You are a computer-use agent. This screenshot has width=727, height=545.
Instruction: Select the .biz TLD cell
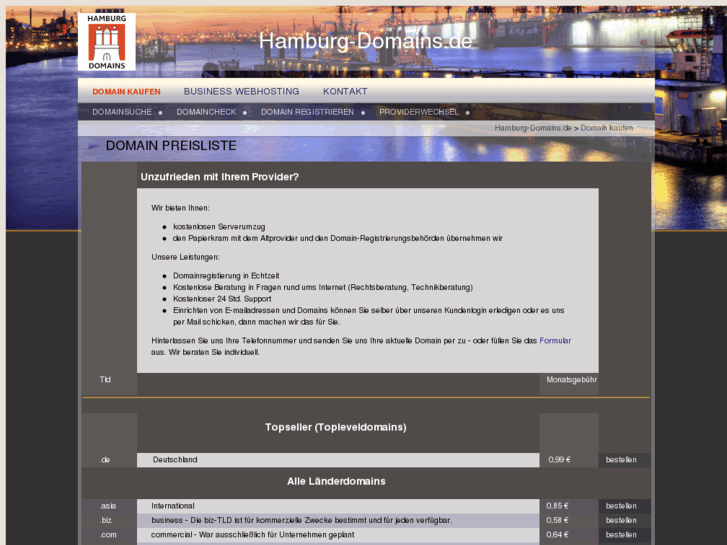point(109,520)
